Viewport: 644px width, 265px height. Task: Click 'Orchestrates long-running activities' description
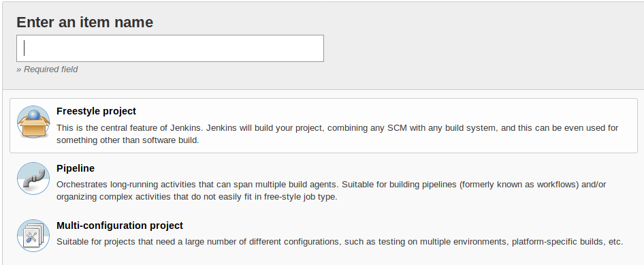(x=331, y=185)
